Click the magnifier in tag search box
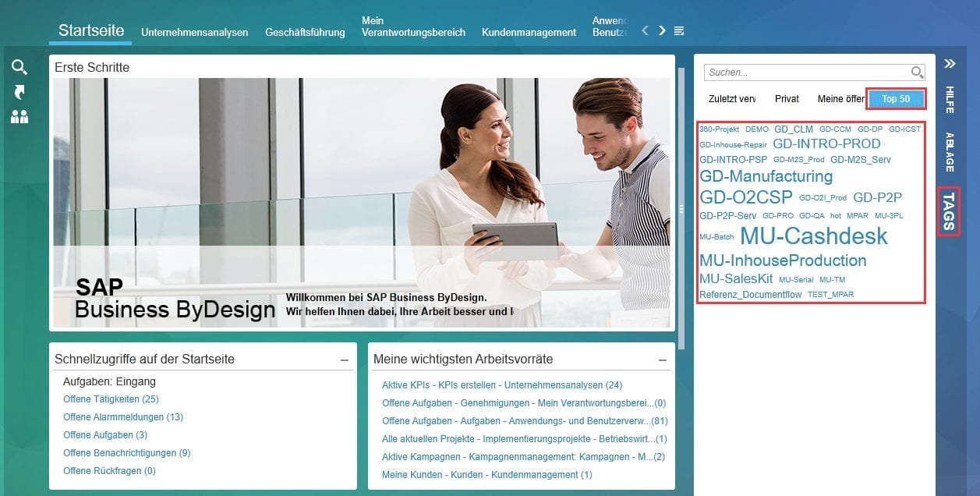980x496 pixels. [918, 73]
